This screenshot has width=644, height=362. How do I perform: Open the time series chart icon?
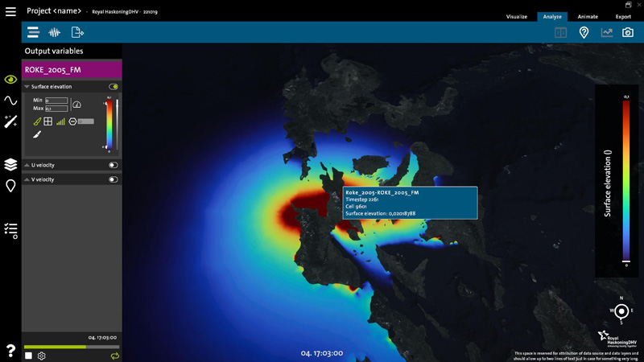607,32
